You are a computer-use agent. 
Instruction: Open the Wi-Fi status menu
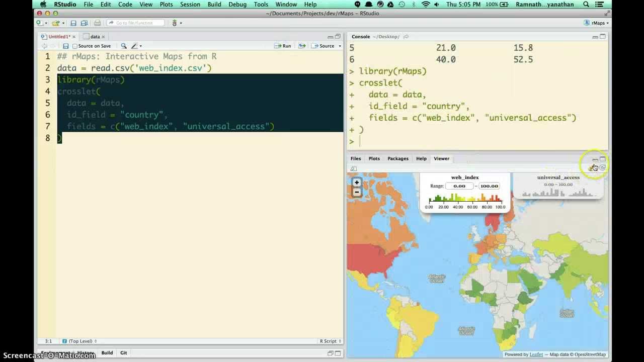426,5
